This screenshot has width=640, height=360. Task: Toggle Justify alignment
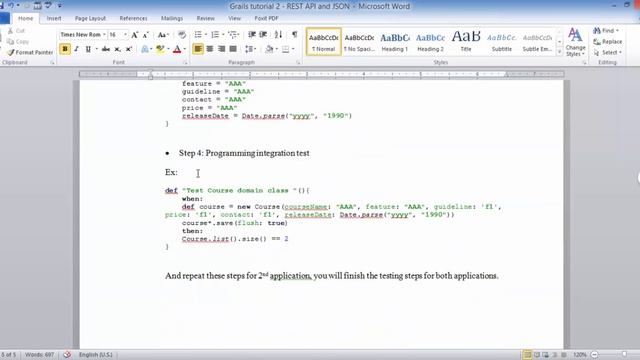(x=233, y=49)
